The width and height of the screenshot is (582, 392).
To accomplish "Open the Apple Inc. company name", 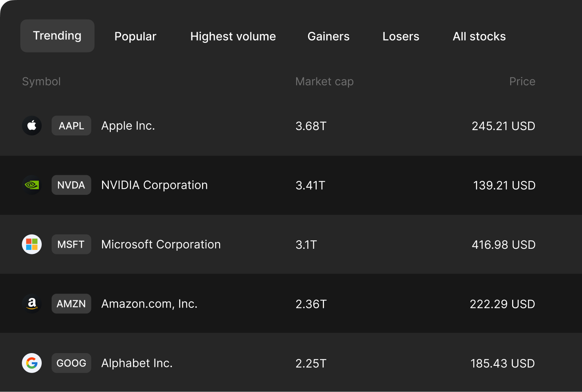I will (128, 126).
